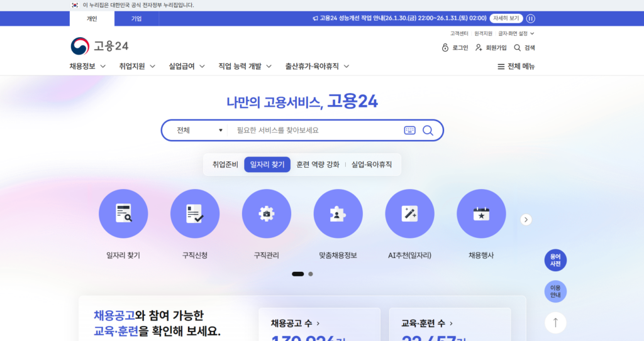644x341 pixels.
Task: Select the 일자리 찾기 category pill
Action: point(267,165)
